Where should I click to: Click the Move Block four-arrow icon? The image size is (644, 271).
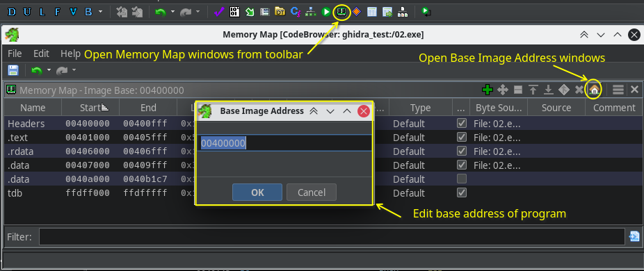point(503,90)
